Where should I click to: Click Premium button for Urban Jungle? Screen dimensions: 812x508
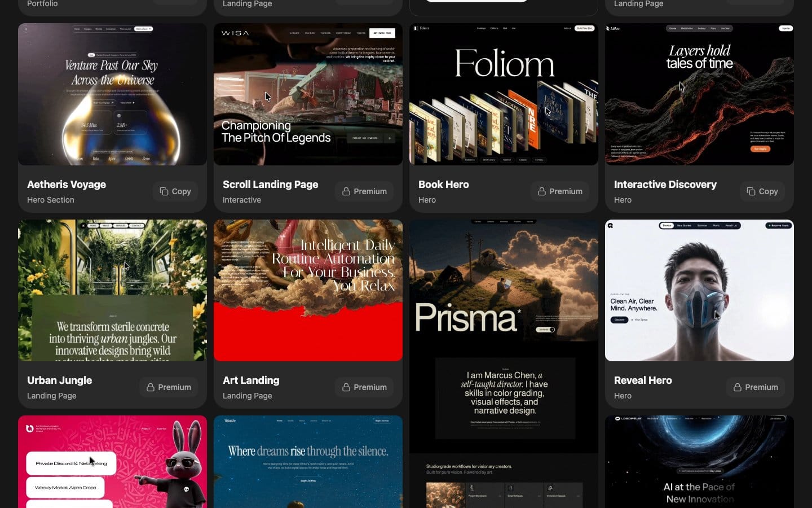169,387
